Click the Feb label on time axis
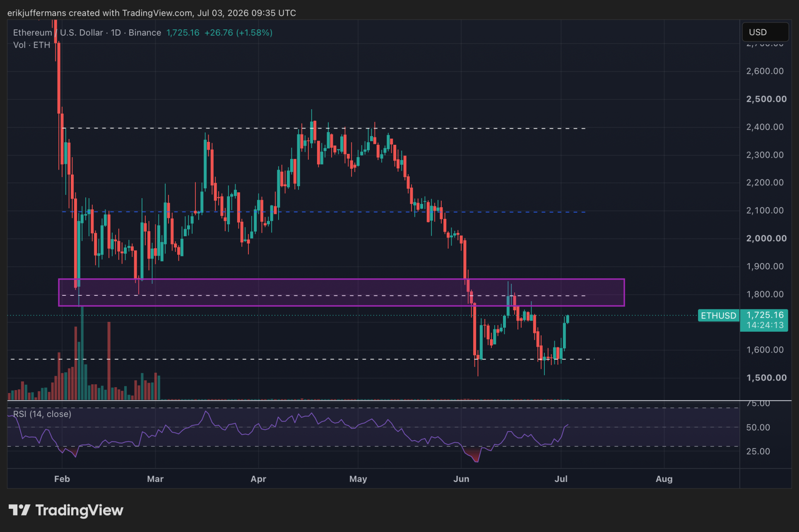799x532 pixels. [x=62, y=479]
